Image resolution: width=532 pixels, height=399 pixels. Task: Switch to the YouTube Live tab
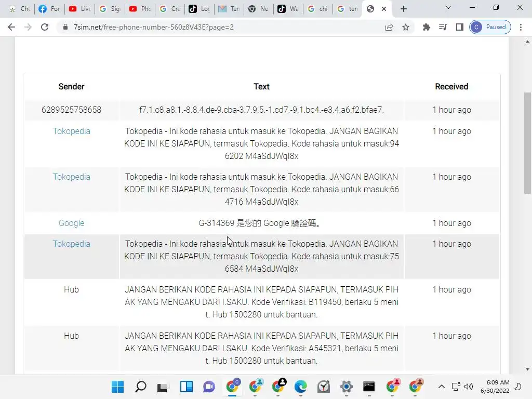coord(79,9)
